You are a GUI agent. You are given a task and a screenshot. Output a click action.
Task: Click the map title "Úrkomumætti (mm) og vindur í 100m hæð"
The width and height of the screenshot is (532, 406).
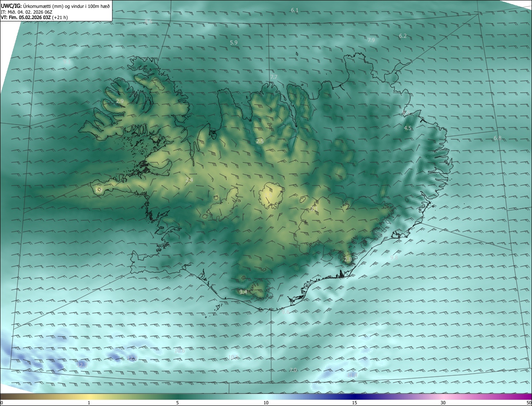tap(66, 5)
